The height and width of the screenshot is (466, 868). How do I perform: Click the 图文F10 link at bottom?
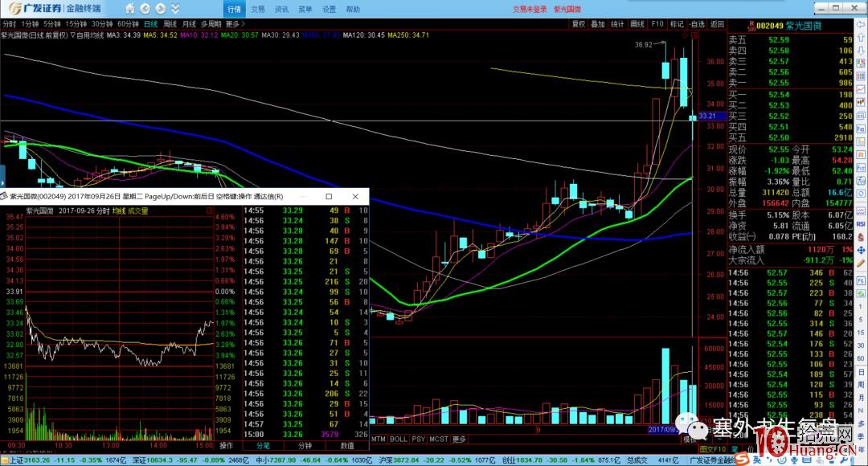[x=712, y=449]
